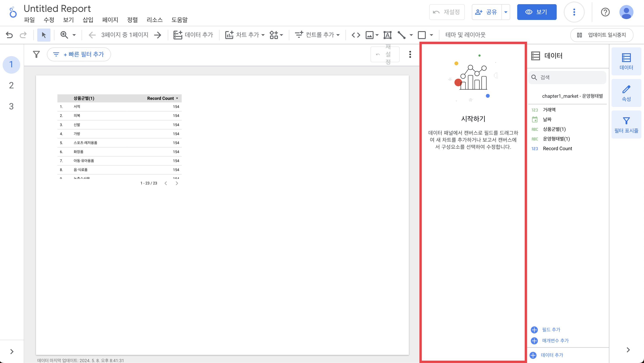Open the 속성 properties panel

[x=626, y=93]
